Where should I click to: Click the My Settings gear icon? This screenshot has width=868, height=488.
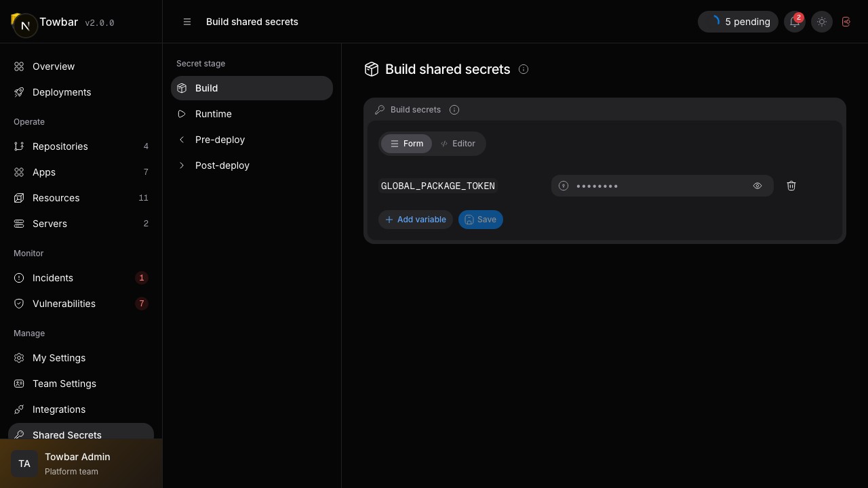click(19, 358)
